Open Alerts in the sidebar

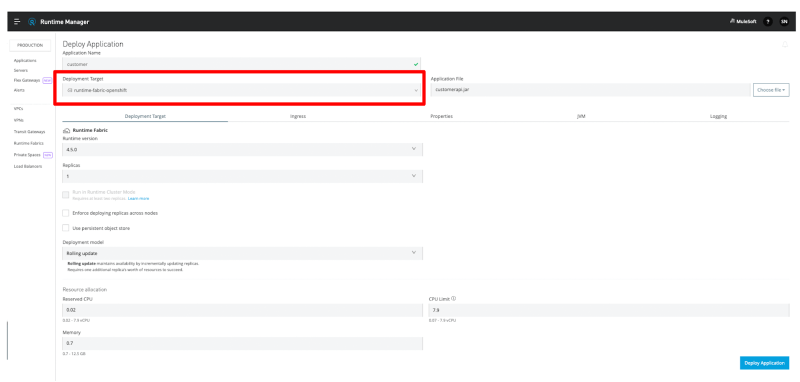19,90
